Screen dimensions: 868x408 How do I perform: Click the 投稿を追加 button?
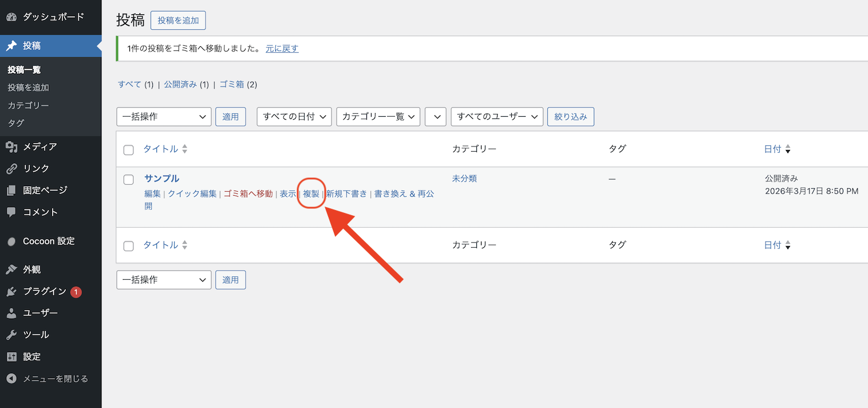point(178,20)
